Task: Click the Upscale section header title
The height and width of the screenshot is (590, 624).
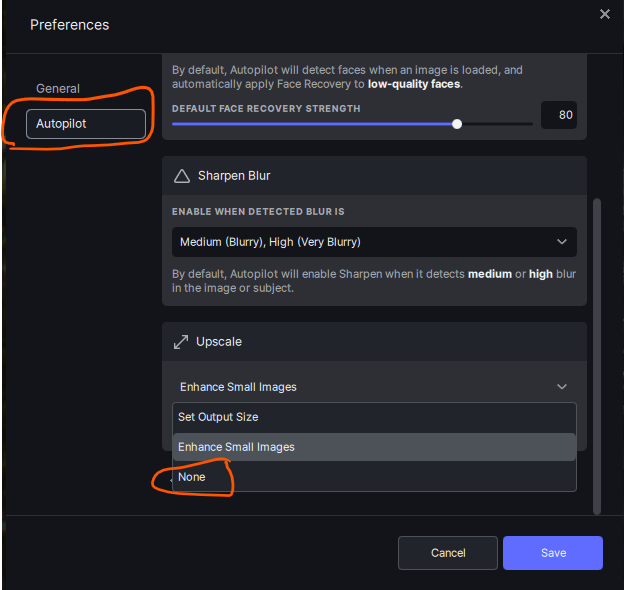Action: coord(219,342)
